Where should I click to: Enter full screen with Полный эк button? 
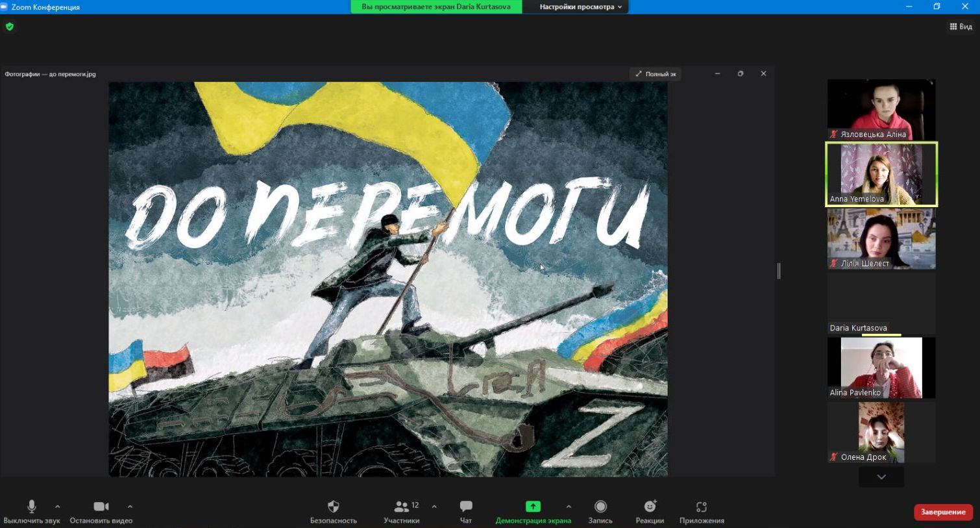pos(655,74)
